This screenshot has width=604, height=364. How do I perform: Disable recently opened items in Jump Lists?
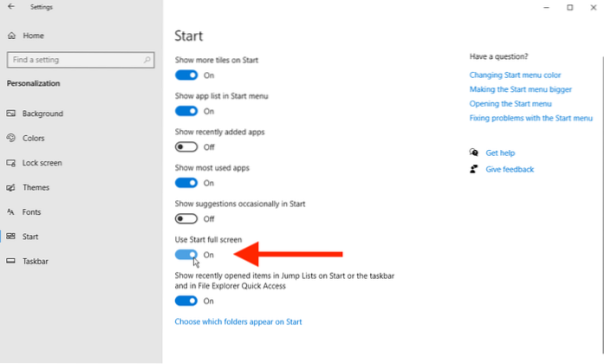point(186,301)
